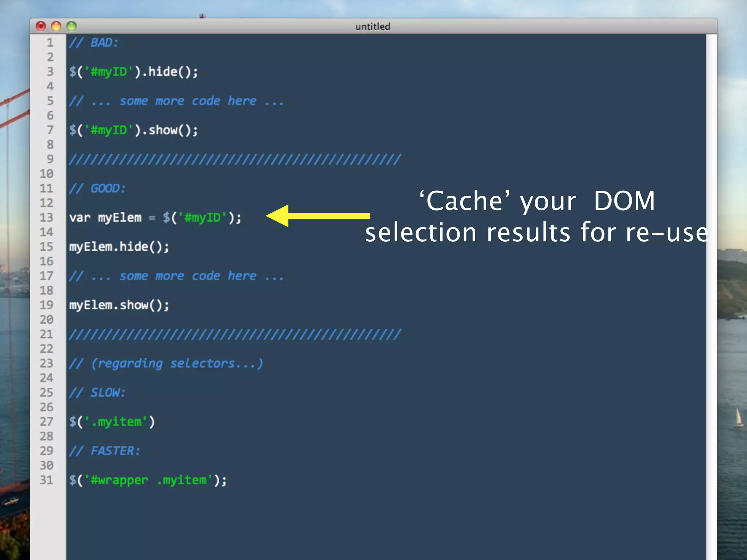Click the myElem.hide() statement
This screenshot has width=747, height=560.
119,247
